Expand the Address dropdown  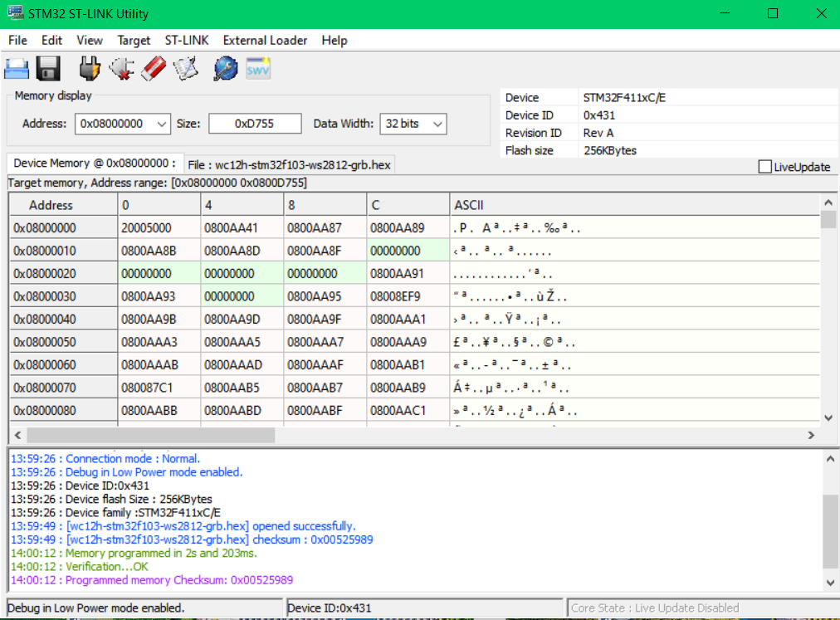pos(161,124)
